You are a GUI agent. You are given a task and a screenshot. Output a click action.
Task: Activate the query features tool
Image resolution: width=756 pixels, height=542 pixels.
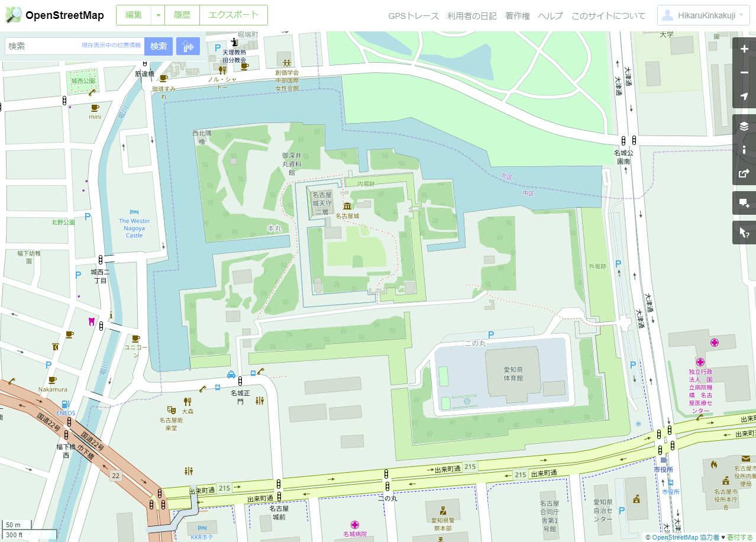click(744, 233)
